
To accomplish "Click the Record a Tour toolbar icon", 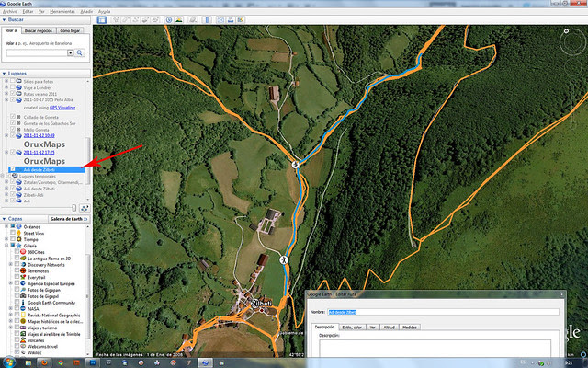I will click(x=155, y=20).
